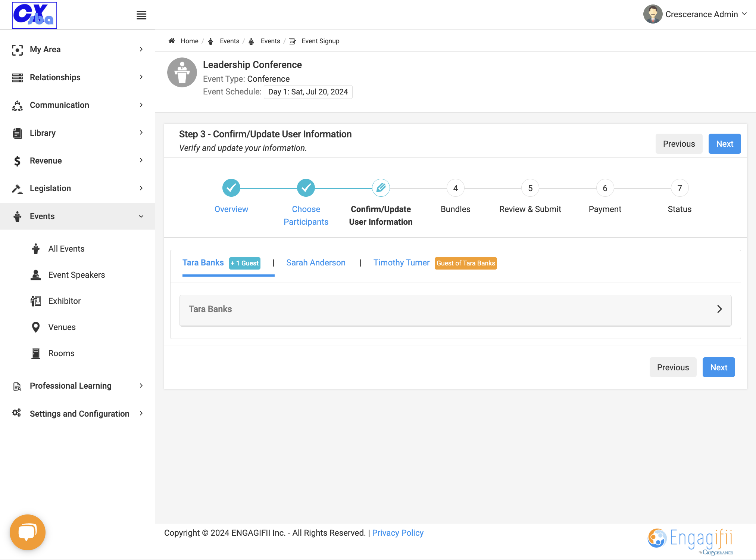Click the Library book icon
756x560 pixels.
17,133
